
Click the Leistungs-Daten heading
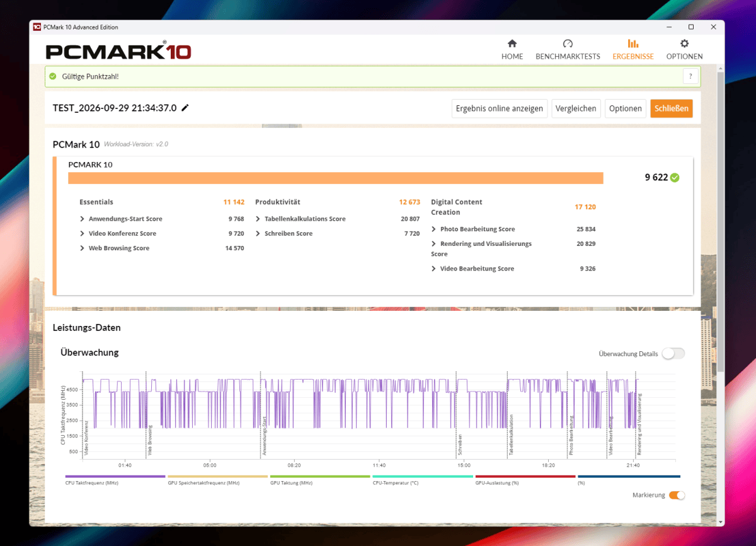pyautogui.click(x=87, y=328)
